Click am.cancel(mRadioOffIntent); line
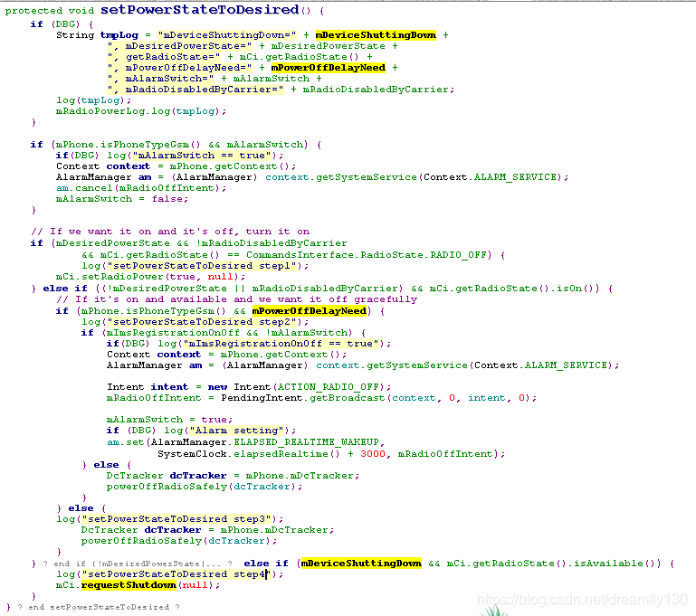696x616 pixels. coord(141,188)
